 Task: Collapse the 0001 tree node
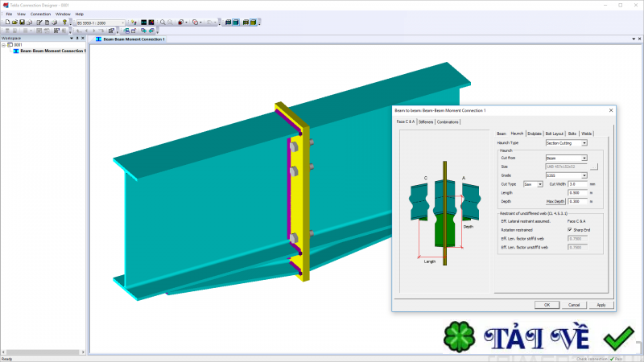(4, 45)
